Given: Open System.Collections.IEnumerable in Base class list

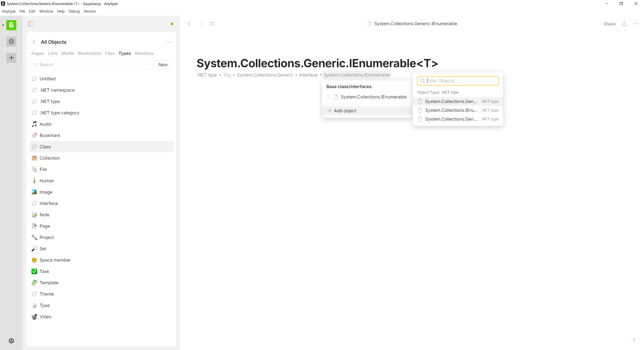Looking at the screenshot, I should click(x=374, y=97).
